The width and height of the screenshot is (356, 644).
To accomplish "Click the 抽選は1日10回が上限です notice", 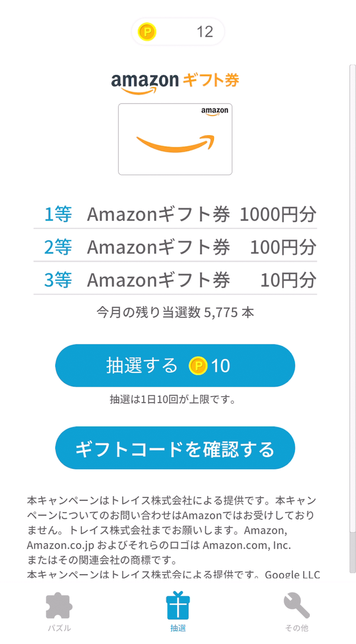I will tap(173, 399).
